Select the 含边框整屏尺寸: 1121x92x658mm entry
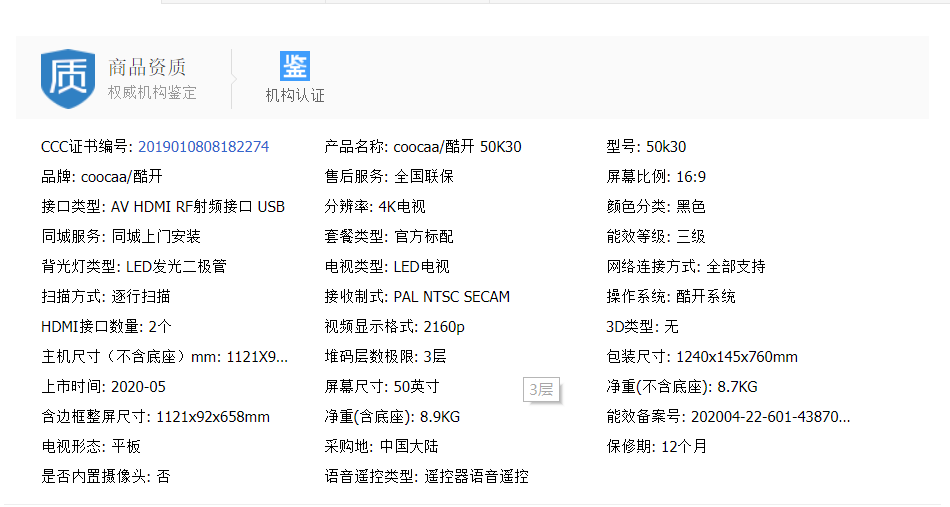 156,417
